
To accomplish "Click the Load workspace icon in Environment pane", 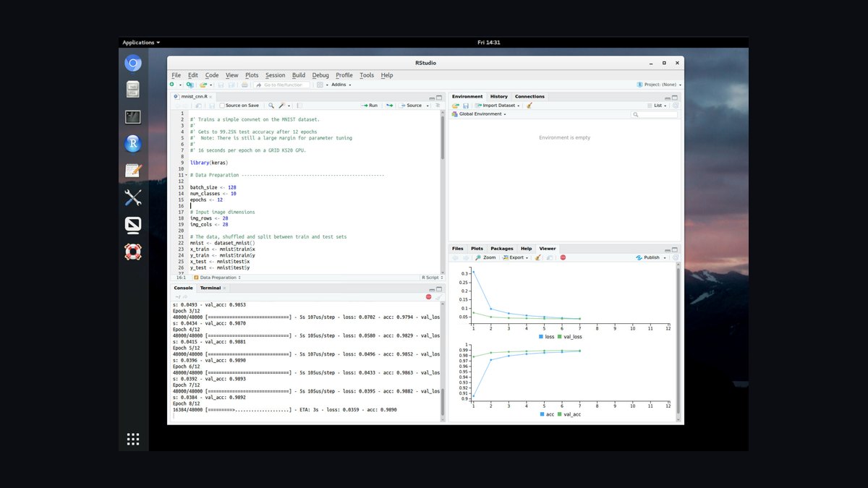I will pos(456,106).
